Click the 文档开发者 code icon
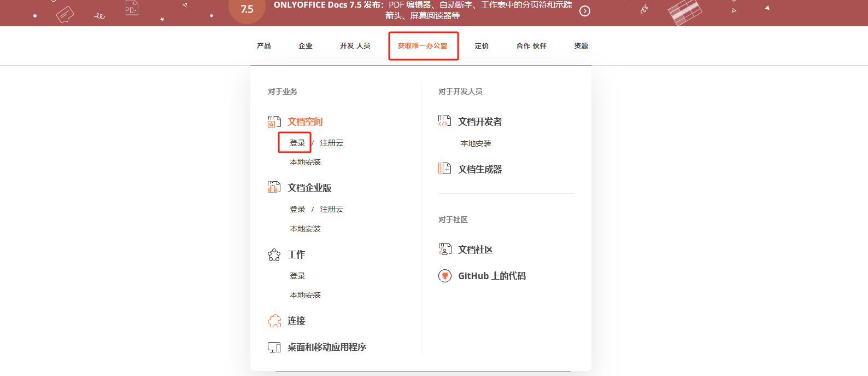This screenshot has height=376, width=868. click(444, 121)
